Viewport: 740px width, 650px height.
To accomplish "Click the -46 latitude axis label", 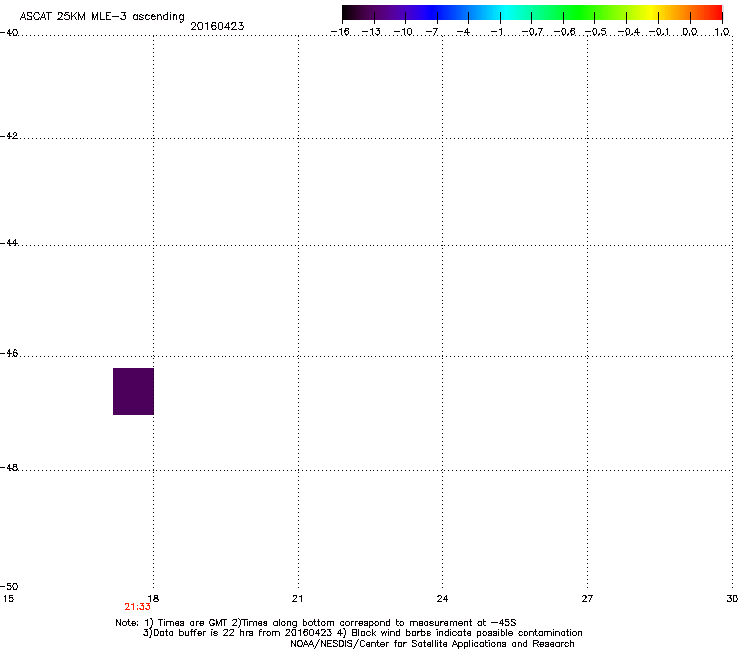I will (x=9, y=353).
